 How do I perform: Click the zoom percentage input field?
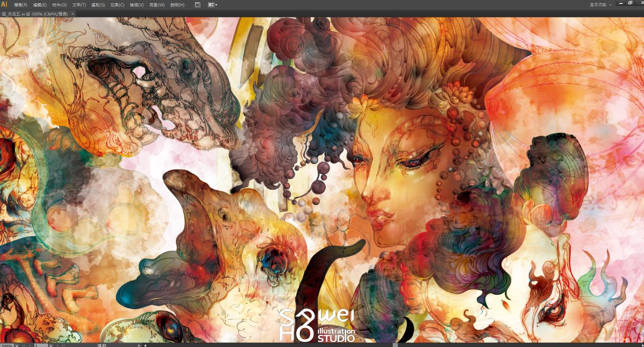(7, 345)
